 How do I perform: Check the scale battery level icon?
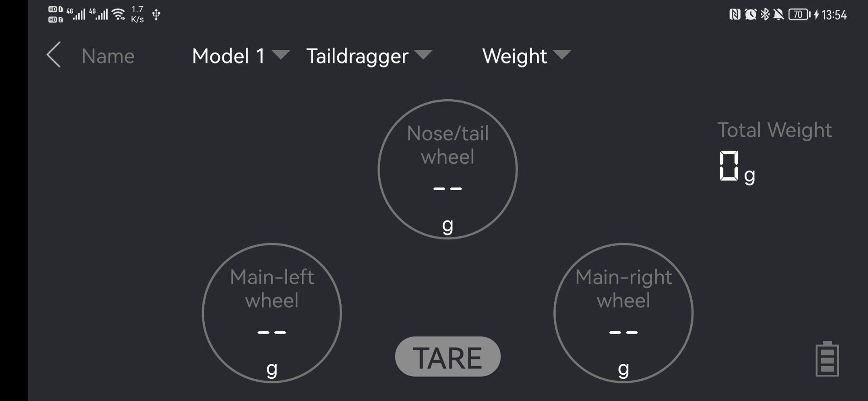click(827, 359)
